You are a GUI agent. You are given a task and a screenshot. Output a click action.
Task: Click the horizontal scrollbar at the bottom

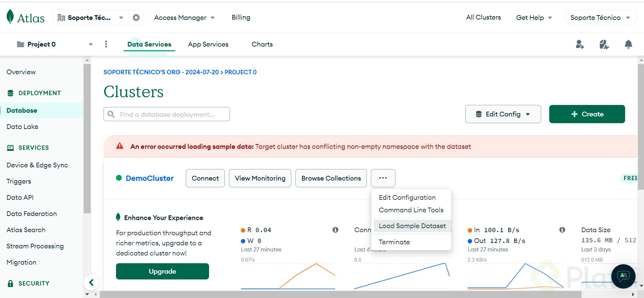[x=341, y=294]
